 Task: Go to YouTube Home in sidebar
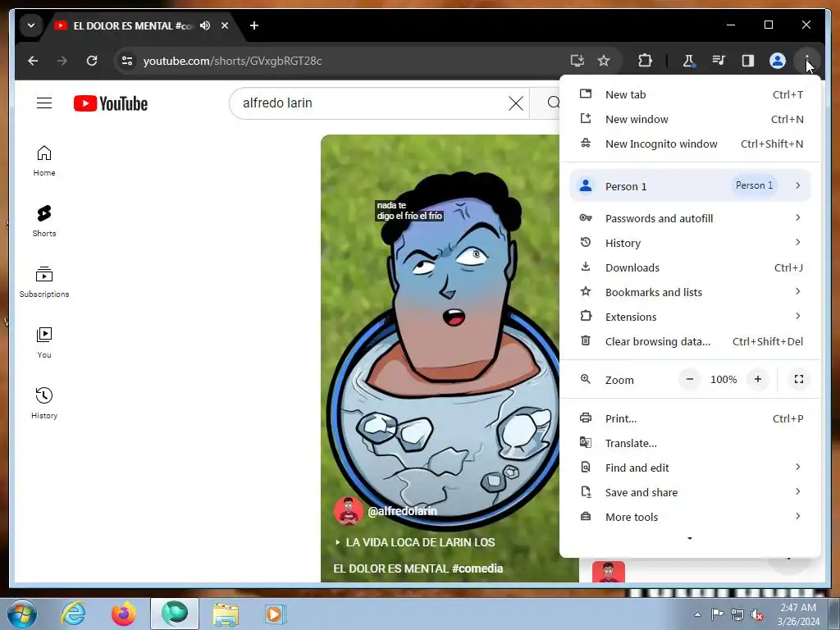pos(44,161)
